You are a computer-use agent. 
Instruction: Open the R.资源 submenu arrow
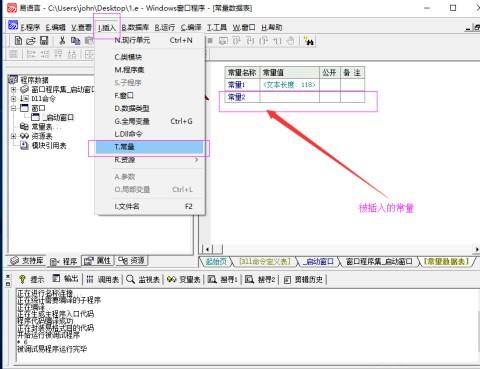196,160
